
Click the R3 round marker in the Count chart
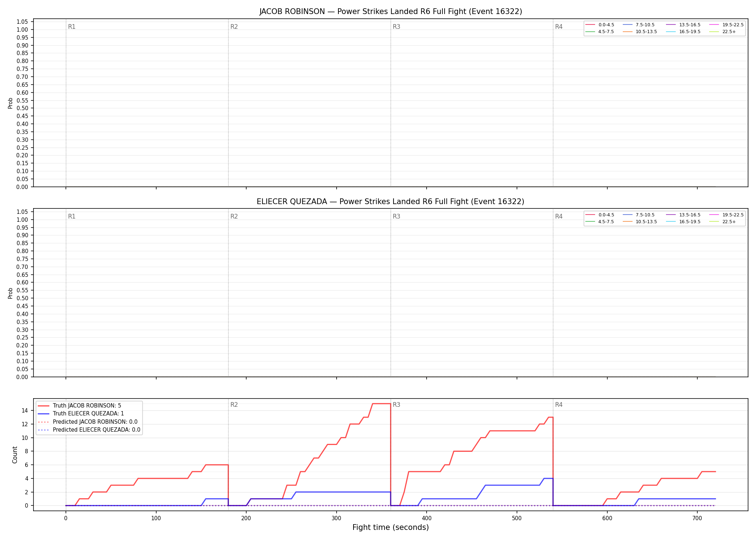click(x=396, y=405)
